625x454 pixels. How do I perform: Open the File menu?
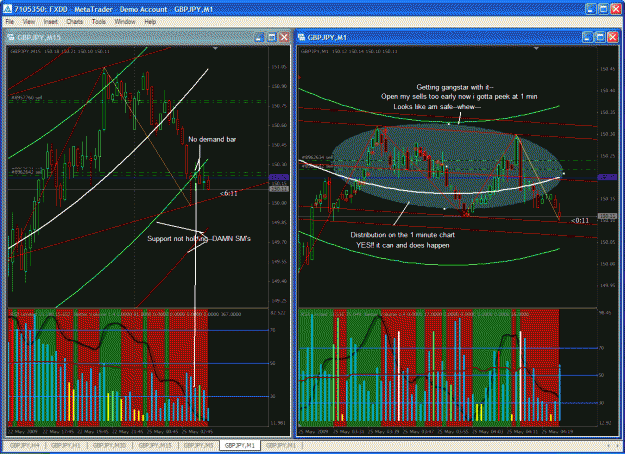pos(10,22)
